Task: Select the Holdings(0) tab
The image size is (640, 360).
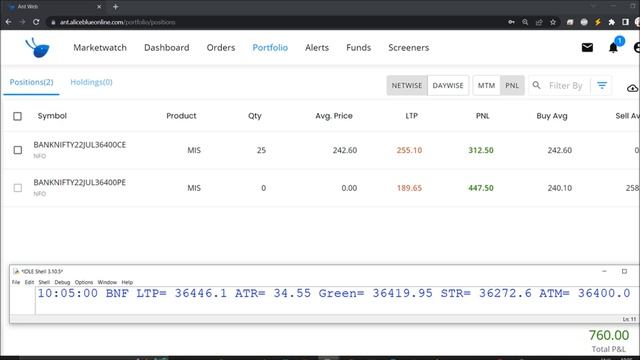Action: [x=91, y=82]
